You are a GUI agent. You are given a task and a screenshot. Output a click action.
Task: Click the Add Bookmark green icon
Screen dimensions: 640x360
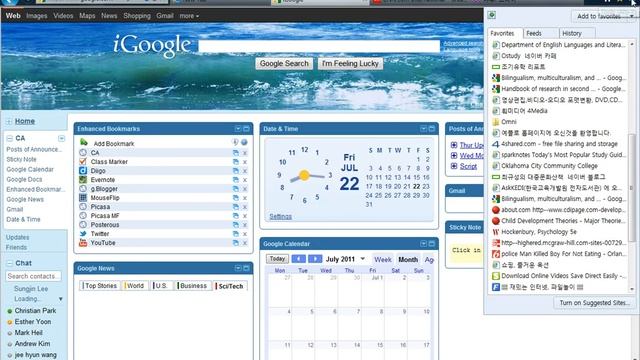(84, 142)
